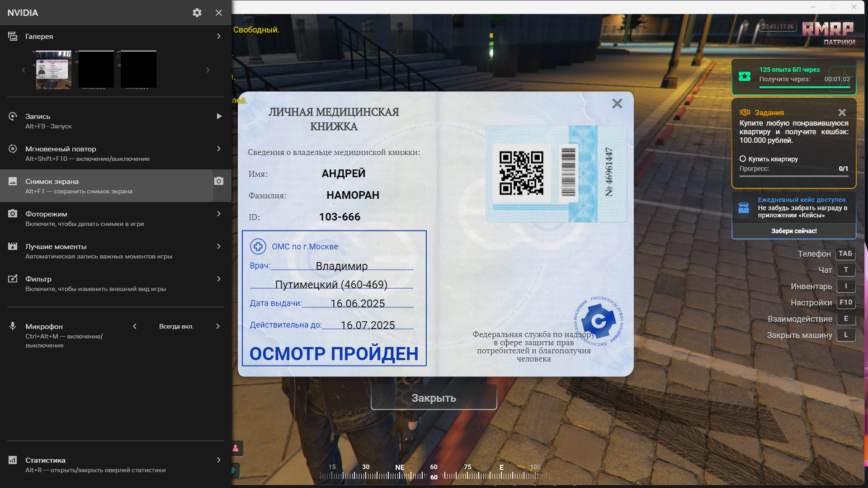Open NVIDIA overlay settings gear
Image resolution: width=868 pixels, height=488 pixels.
(x=197, y=13)
